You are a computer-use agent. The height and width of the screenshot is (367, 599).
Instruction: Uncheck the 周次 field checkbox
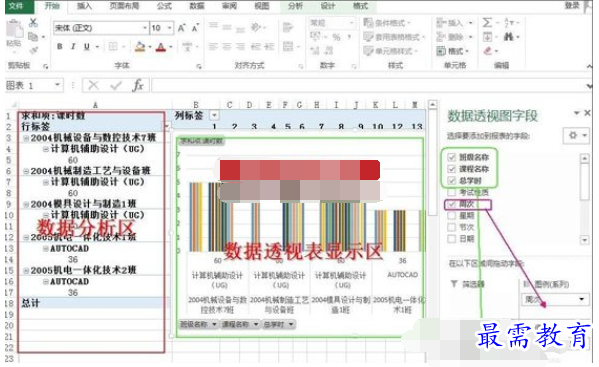click(452, 204)
